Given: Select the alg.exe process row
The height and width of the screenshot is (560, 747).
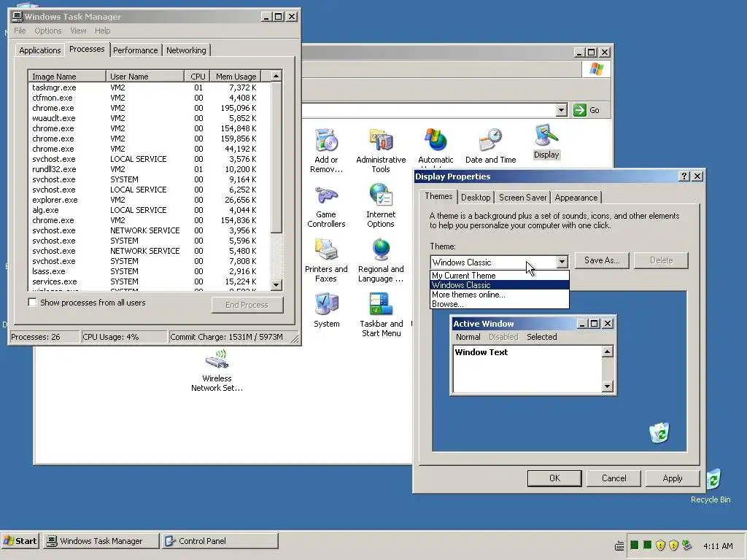Looking at the screenshot, I should 149,210.
